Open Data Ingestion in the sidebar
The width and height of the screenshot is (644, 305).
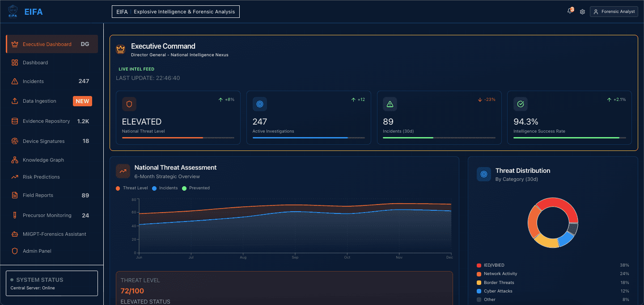tap(52, 101)
